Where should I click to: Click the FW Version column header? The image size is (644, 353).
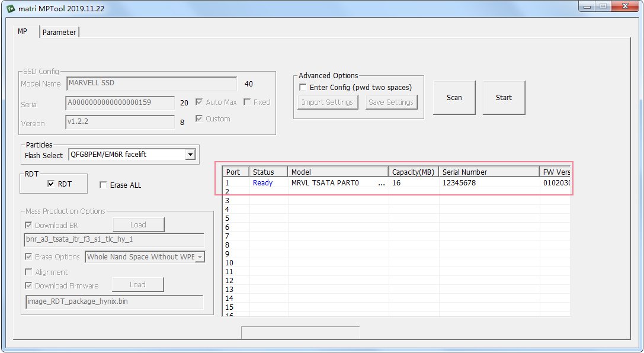pos(555,172)
